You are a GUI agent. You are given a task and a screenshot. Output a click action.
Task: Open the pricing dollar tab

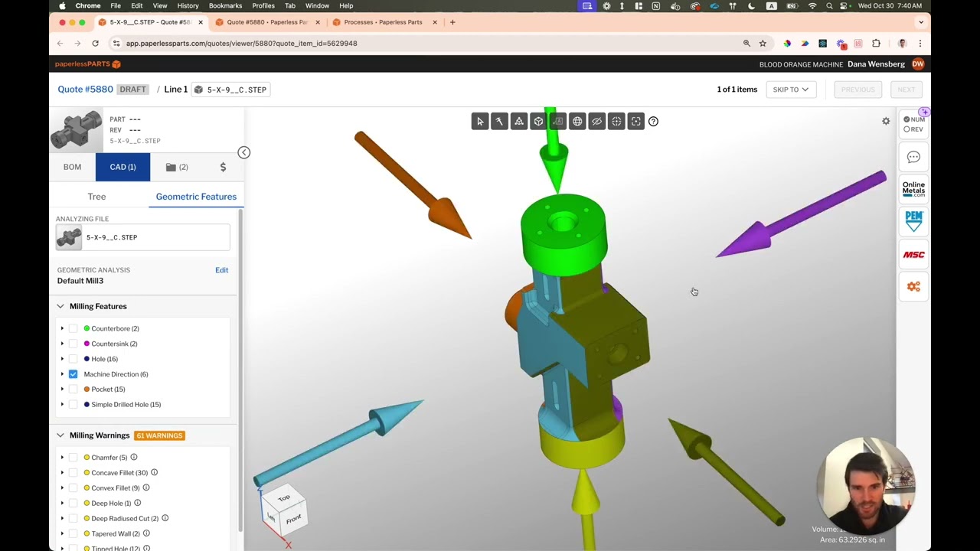pyautogui.click(x=223, y=167)
